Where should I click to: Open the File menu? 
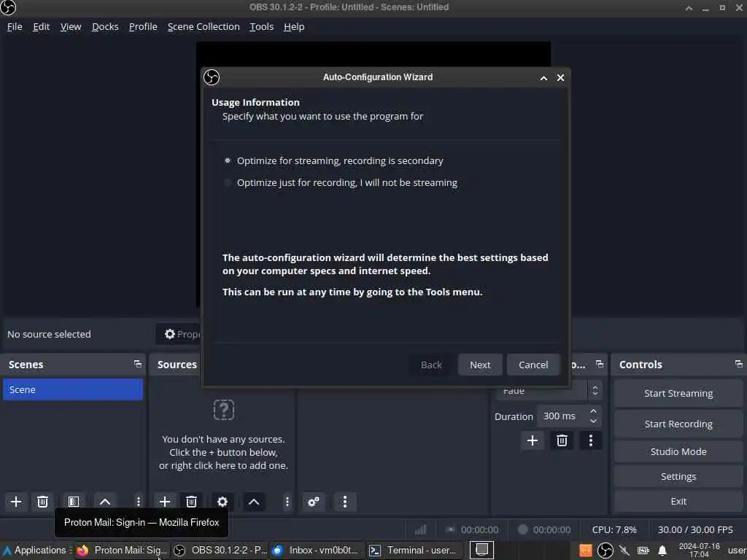[x=15, y=27]
